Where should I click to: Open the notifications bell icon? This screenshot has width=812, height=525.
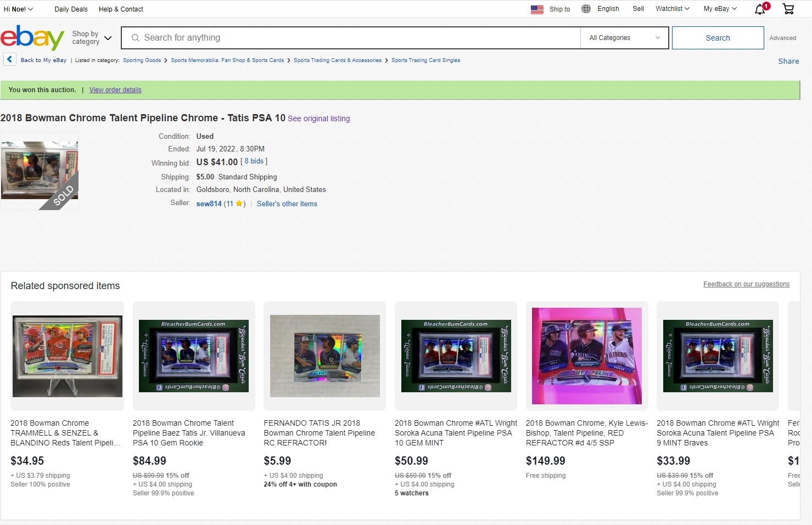click(x=760, y=9)
